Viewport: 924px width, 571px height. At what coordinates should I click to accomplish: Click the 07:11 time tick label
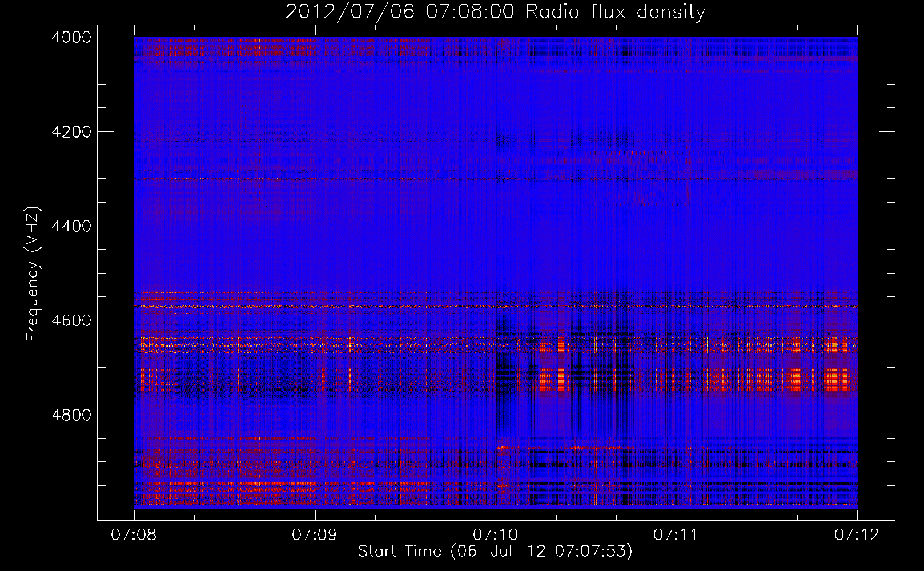676,534
